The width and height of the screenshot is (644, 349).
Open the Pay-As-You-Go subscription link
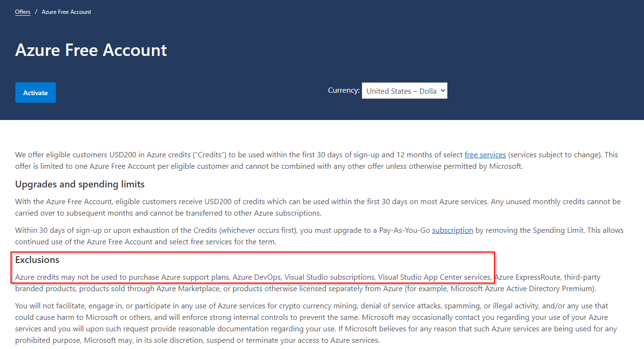pyautogui.click(x=452, y=230)
